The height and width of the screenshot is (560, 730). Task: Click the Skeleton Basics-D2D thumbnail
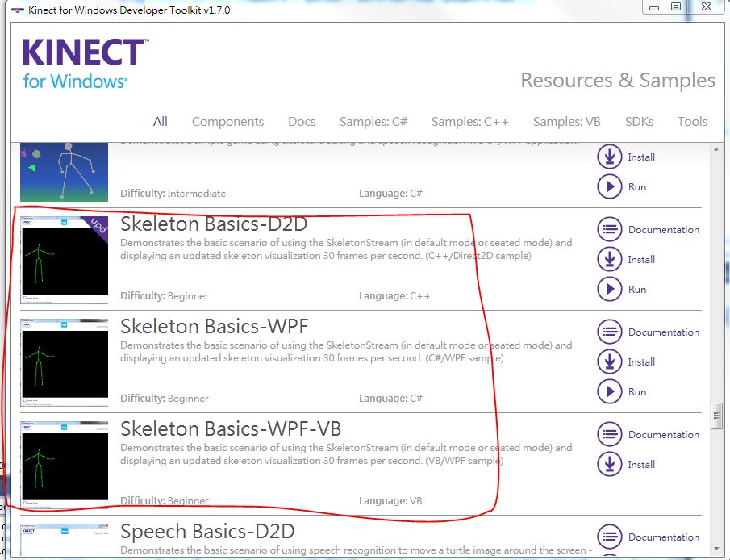(x=65, y=260)
